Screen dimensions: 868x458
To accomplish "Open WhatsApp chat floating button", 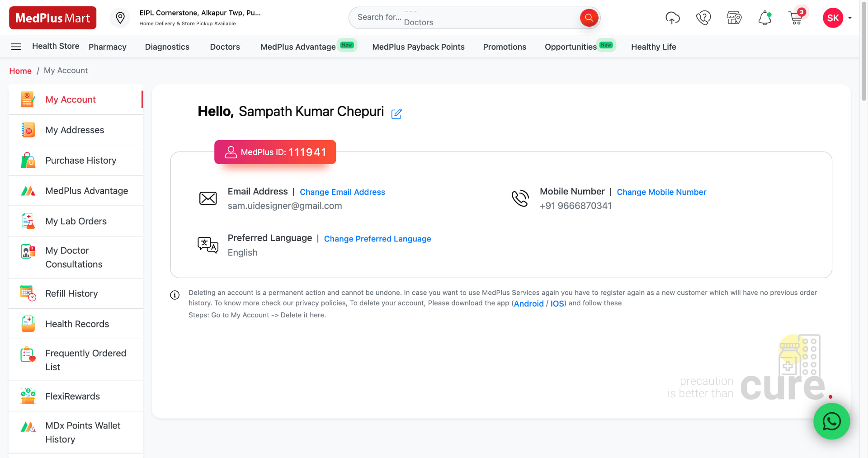I will point(831,421).
